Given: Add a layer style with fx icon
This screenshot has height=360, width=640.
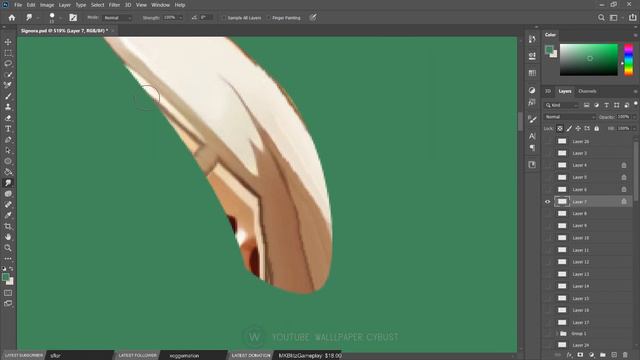Looking at the screenshot, I should [x=569, y=355].
